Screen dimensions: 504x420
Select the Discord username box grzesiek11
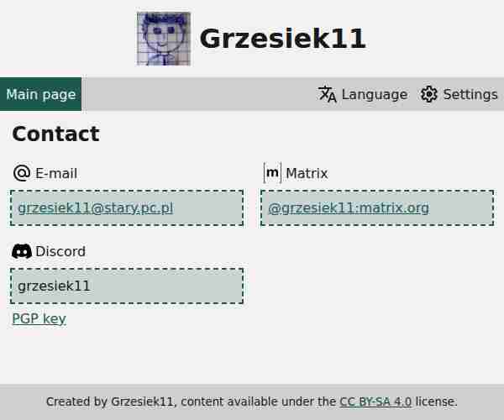127,286
